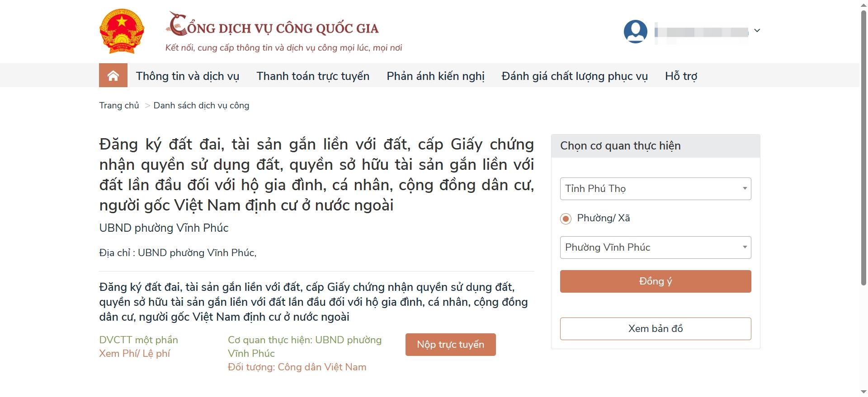Open the Phản ánh kiến nghị menu

435,76
